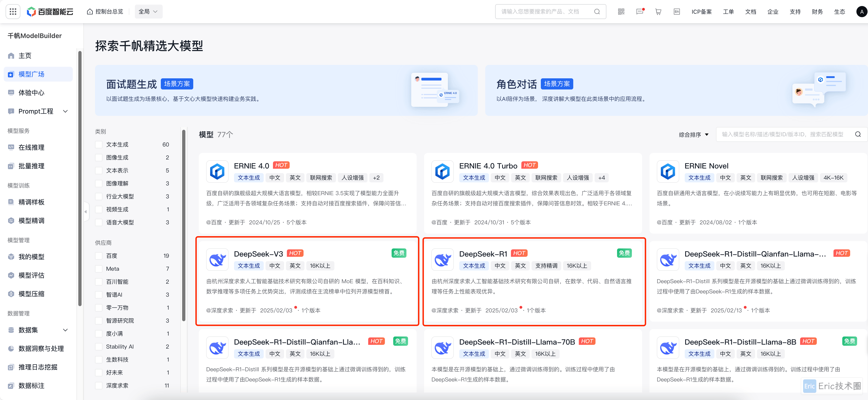868x400 pixels.
Task: Check the Meta vendor filter
Action: (x=99, y=269)
